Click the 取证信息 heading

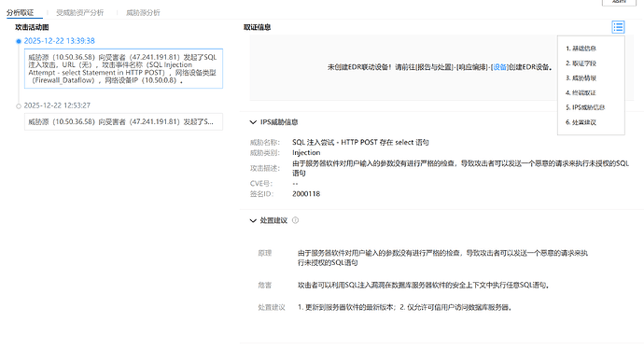tap(257, 27)
